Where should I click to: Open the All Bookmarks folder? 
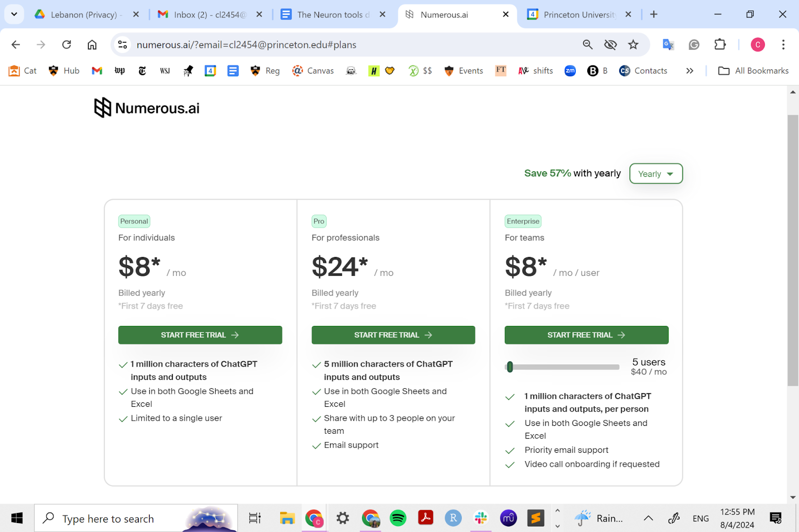click(754, 71)
